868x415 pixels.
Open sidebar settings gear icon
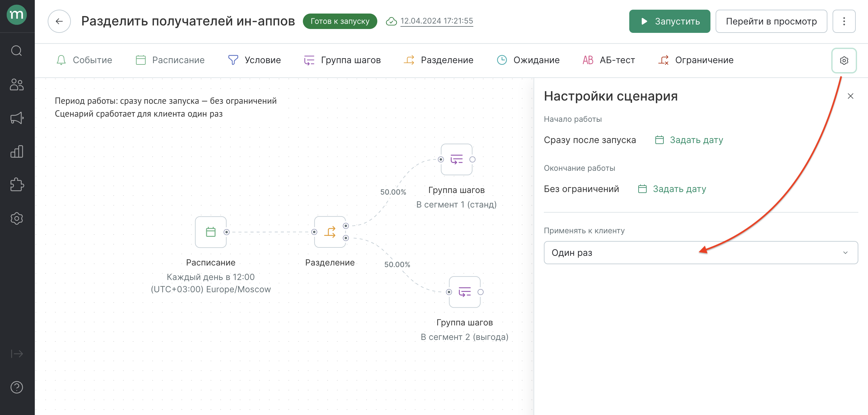click(x=16, y=218)
